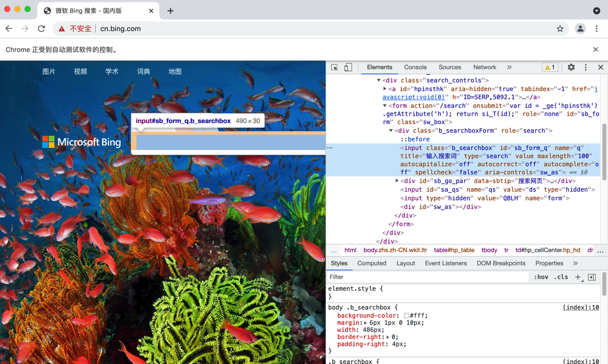Open 学术 academic link

coord(111,71)
